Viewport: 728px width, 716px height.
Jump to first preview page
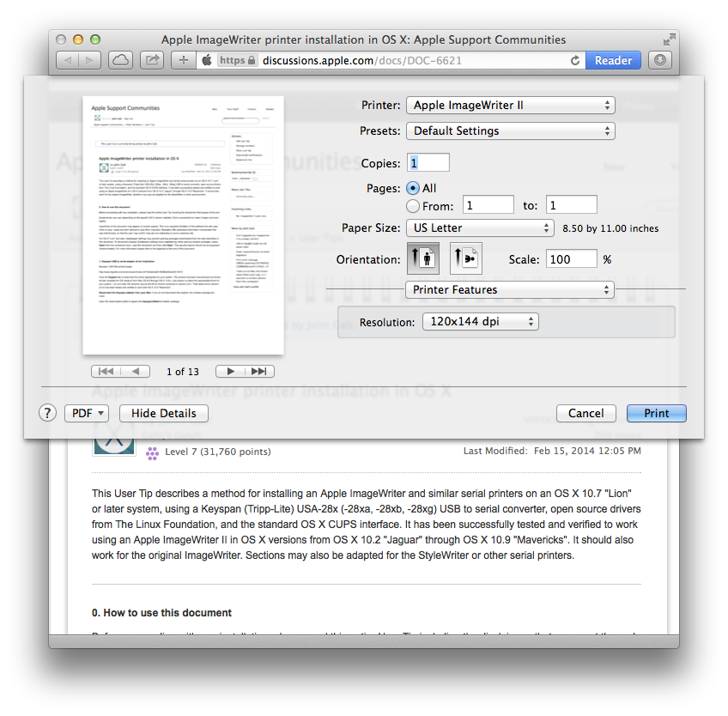tap(106, 372)
